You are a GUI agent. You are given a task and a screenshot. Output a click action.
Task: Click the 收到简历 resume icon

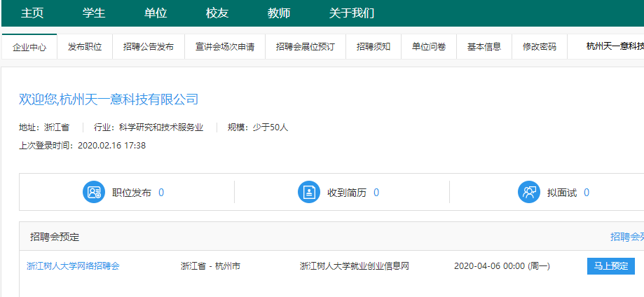point(309,192)
